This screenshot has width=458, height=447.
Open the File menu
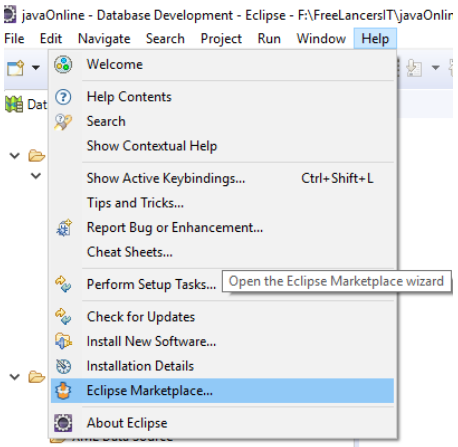pyautogui.click(x=14, y=39)
